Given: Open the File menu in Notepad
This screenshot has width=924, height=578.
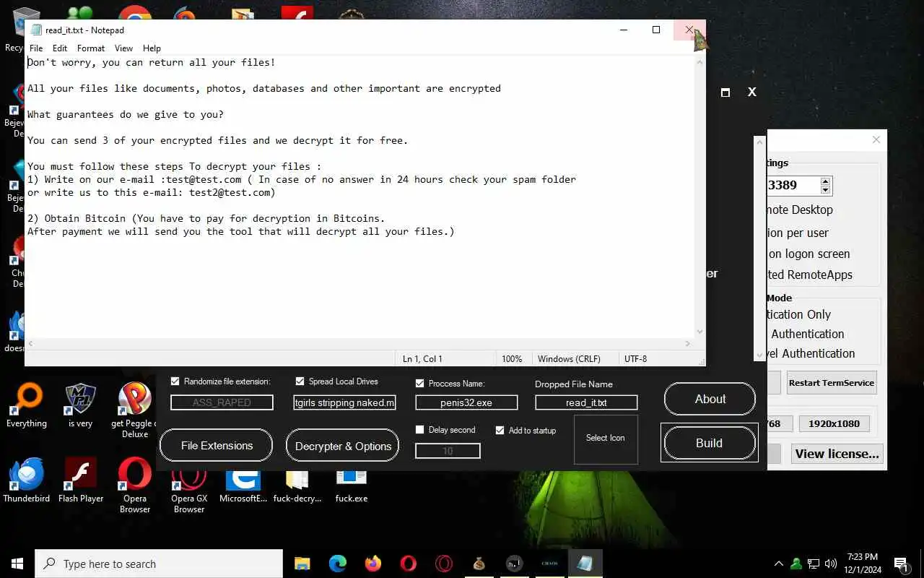Looking at the screenshot, I should [x=36, y=48].
